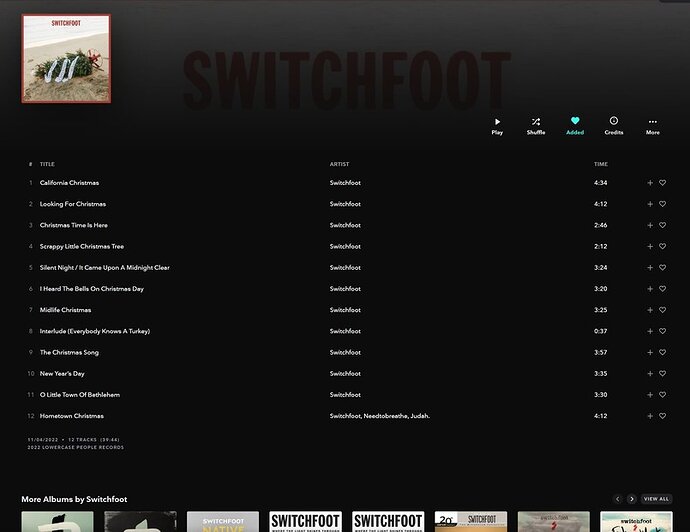
Task: Add California Christmas to playlist with plus icon
Action: pyautogui.click(x=650, y=183)
